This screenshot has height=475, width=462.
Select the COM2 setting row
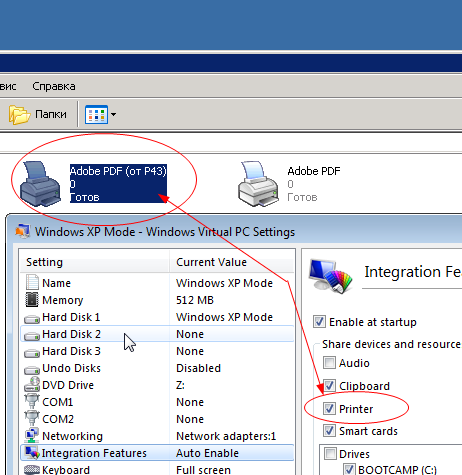(x=157, y=419)
